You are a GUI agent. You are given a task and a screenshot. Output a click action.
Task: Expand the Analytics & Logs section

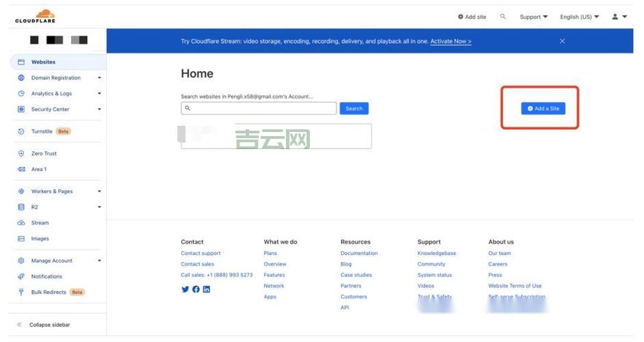coord(99,94)
